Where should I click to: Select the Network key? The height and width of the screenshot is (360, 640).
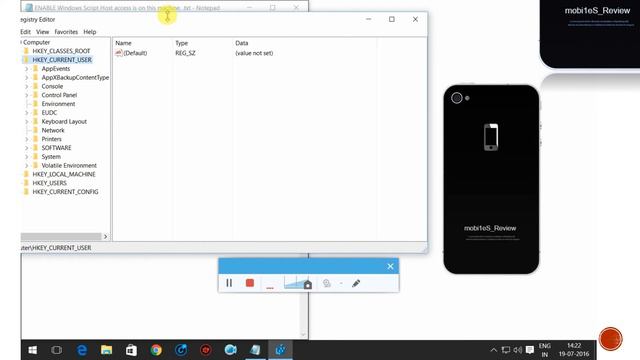pyautogui.click(x=53, y=131)
